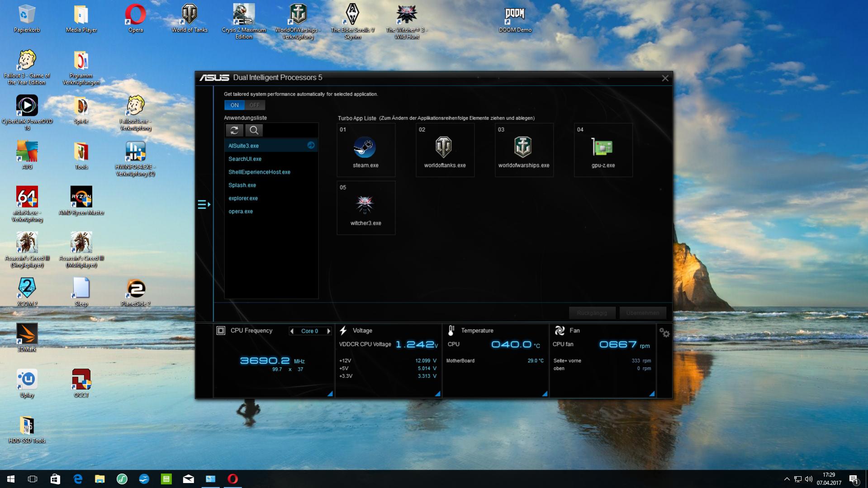Viewport: 868px width, 488px height.
Task: Select the CyberLink PowerDVD 16 desktop icon
Action: tap(27, 113)
